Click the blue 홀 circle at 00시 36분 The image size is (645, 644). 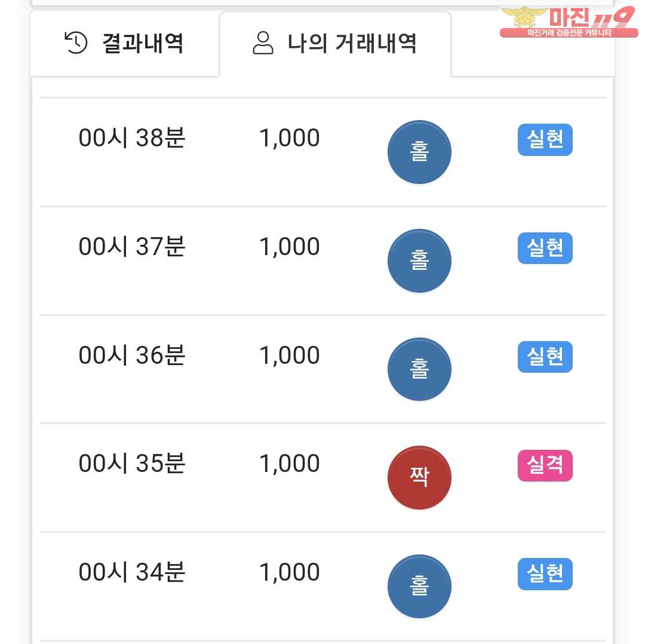tap(419, 369)
